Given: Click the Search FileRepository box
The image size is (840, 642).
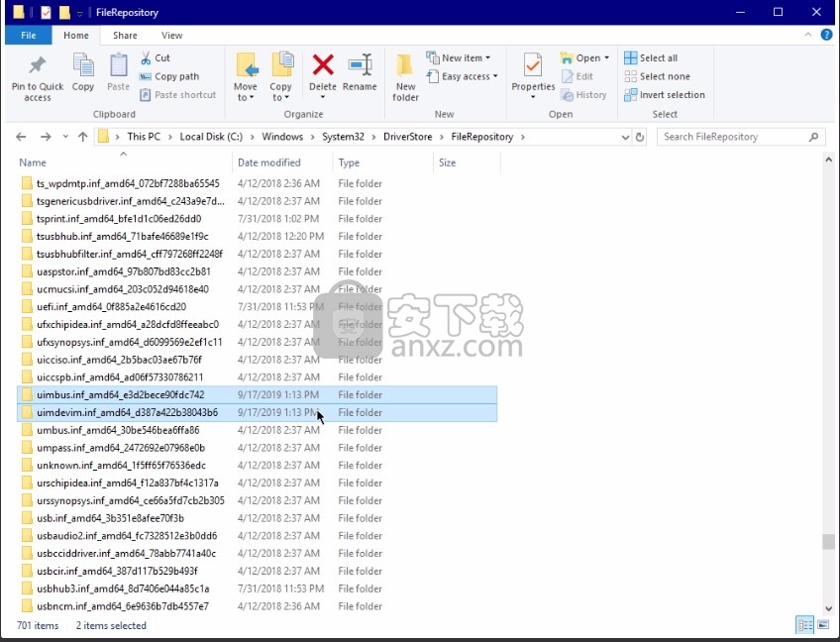Looking at the screenshot, I should [741, 137].
